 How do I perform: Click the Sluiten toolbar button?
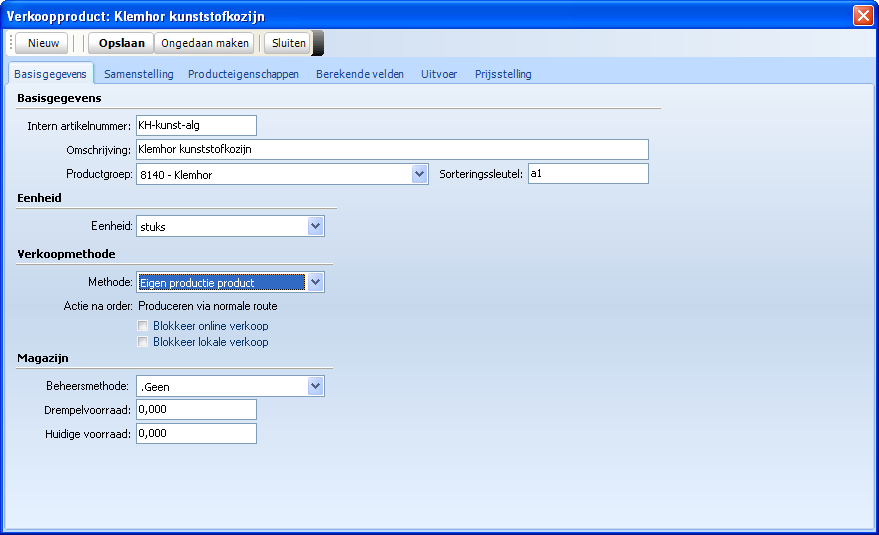coord(289,43)
